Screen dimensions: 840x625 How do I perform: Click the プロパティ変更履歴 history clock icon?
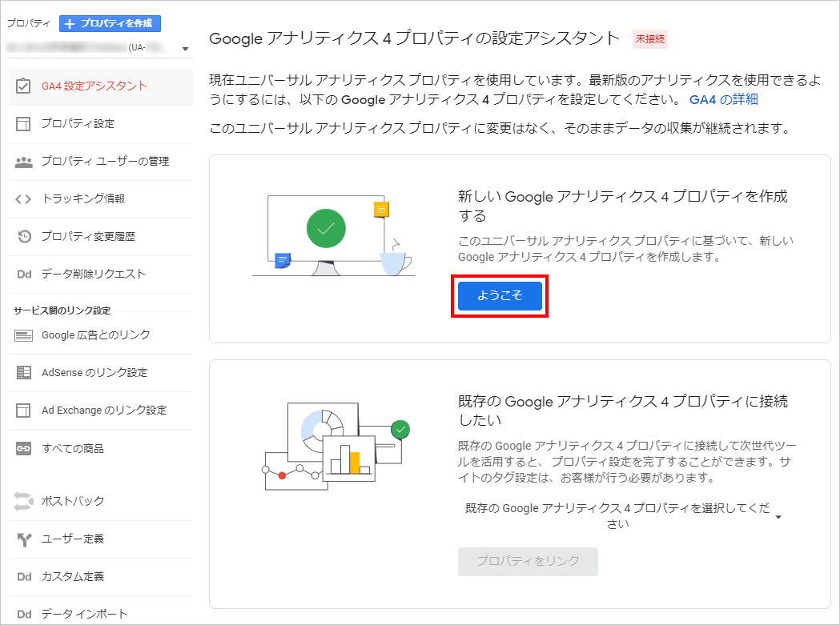(x=24, y=236)
